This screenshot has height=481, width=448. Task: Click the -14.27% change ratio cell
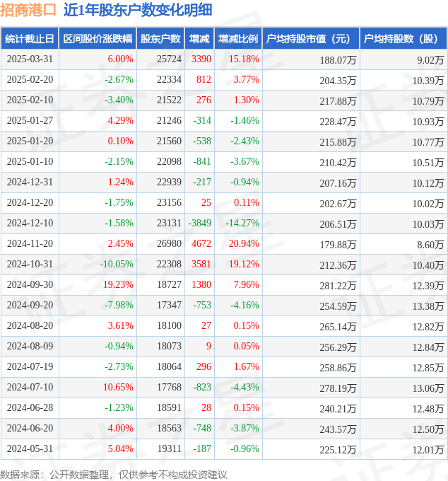242,223
